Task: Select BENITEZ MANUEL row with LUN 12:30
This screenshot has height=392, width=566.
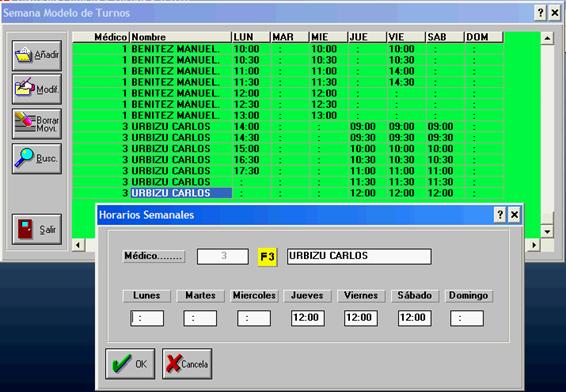Action: 288,105
